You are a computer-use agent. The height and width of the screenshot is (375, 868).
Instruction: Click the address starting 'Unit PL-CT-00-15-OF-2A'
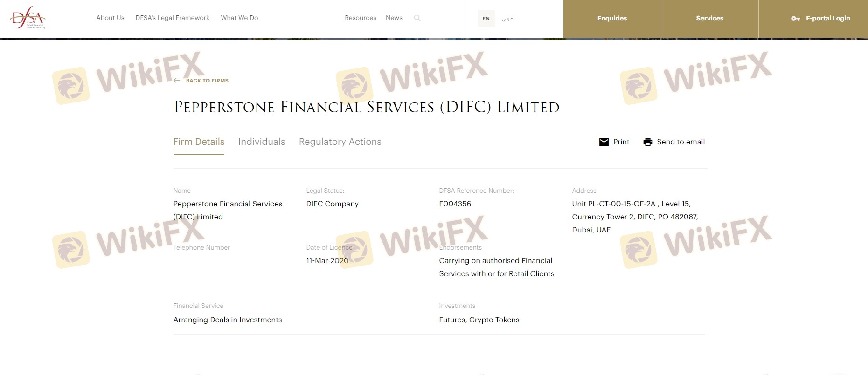pos(635,217)
